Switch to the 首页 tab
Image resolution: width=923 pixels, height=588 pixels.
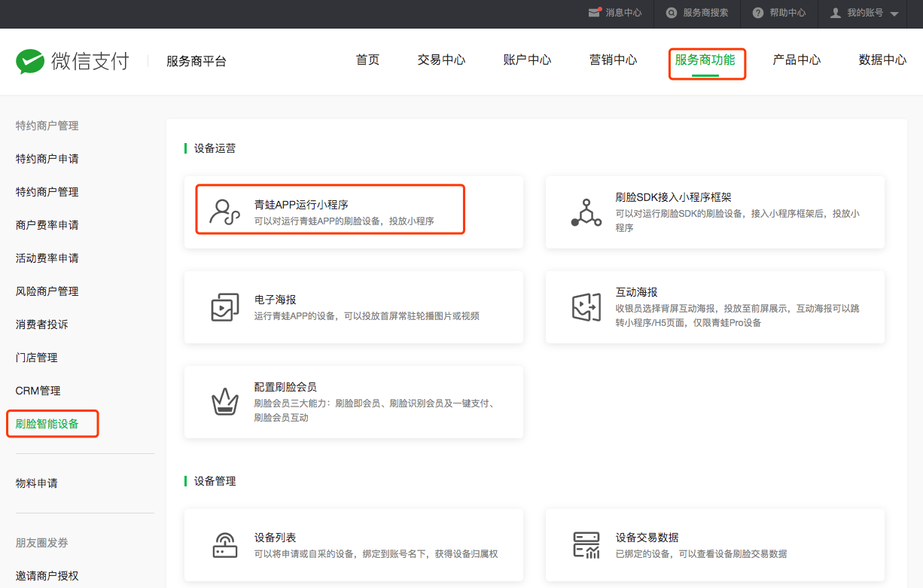(x=367, y=60)
